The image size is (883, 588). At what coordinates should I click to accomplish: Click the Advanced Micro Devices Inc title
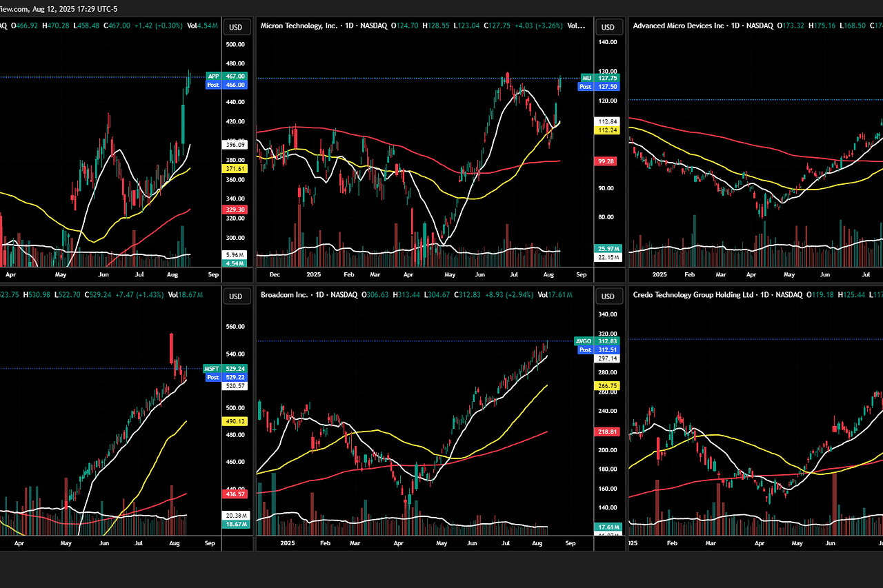pyautogui.click(x=680, y=26)
